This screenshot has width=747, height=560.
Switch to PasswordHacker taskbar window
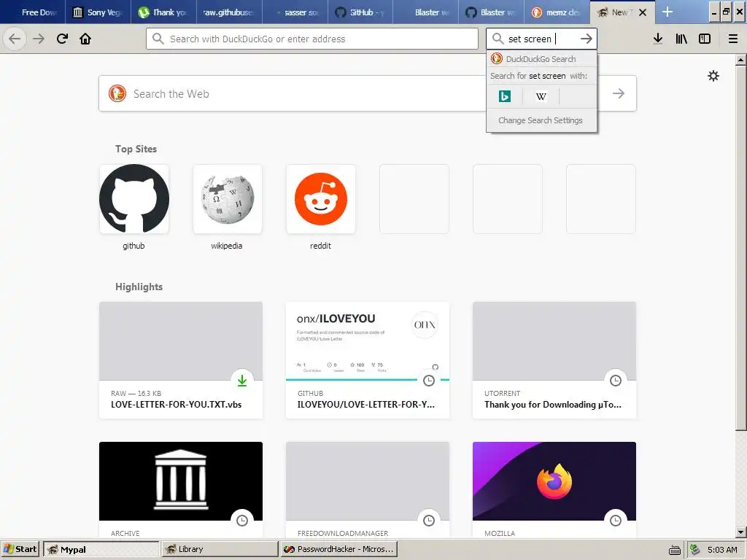pos(338,549)
